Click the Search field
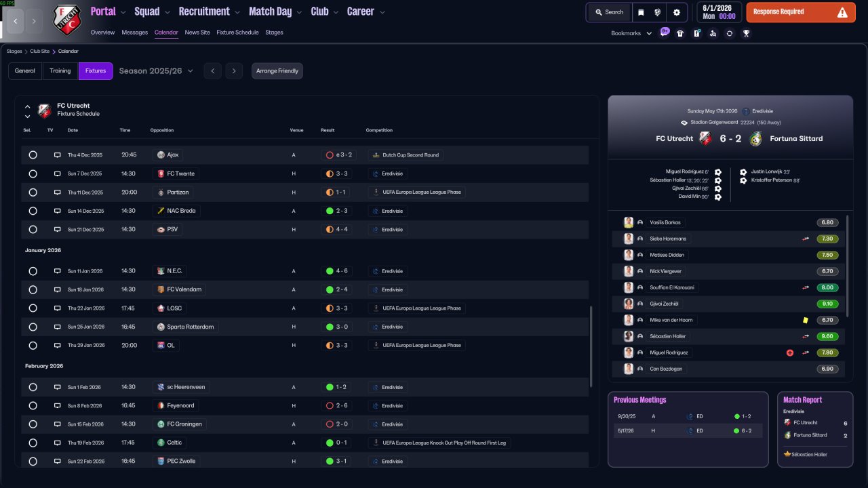The width and height of the screenshot is (868, 488). point(608,12)
